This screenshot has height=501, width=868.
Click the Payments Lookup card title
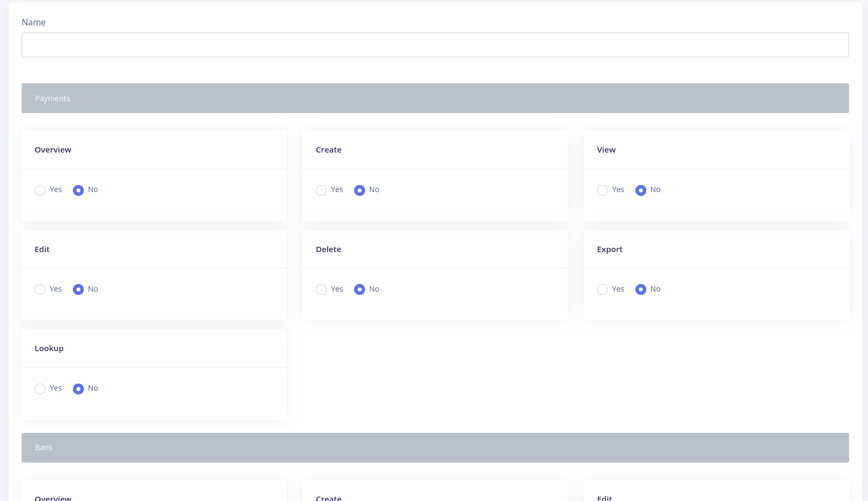click(49, 348)
